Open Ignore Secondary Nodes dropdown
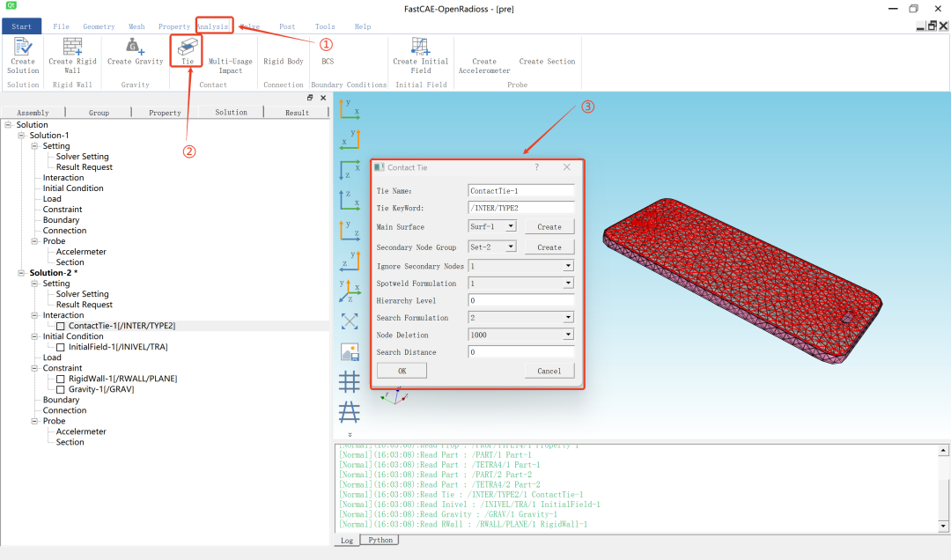This screenshot has width=951, height=560. tap(568, 266)
